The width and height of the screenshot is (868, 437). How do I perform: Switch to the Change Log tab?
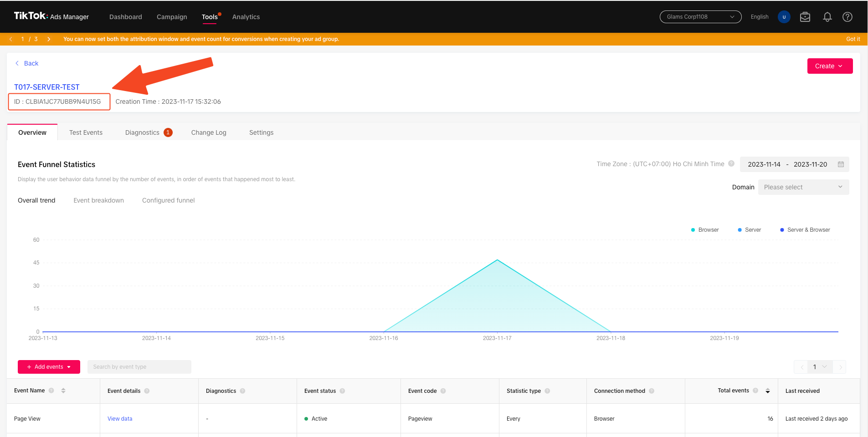pyautogui.click(x=209, y=132)
